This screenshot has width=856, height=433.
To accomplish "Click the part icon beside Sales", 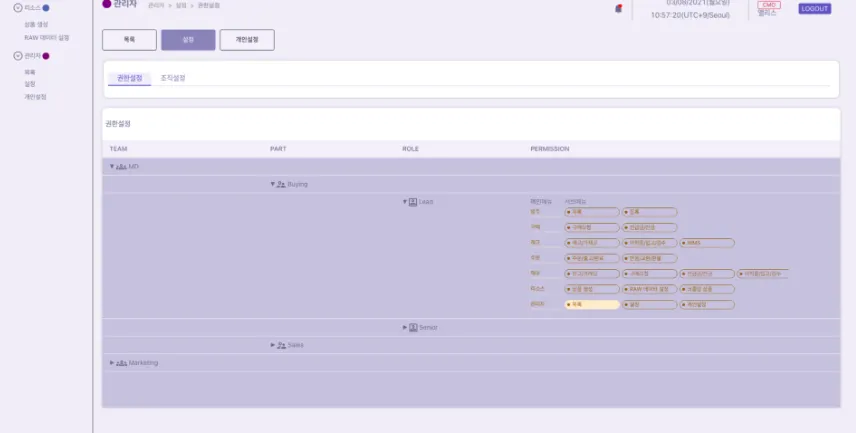I will pos(281,345).
